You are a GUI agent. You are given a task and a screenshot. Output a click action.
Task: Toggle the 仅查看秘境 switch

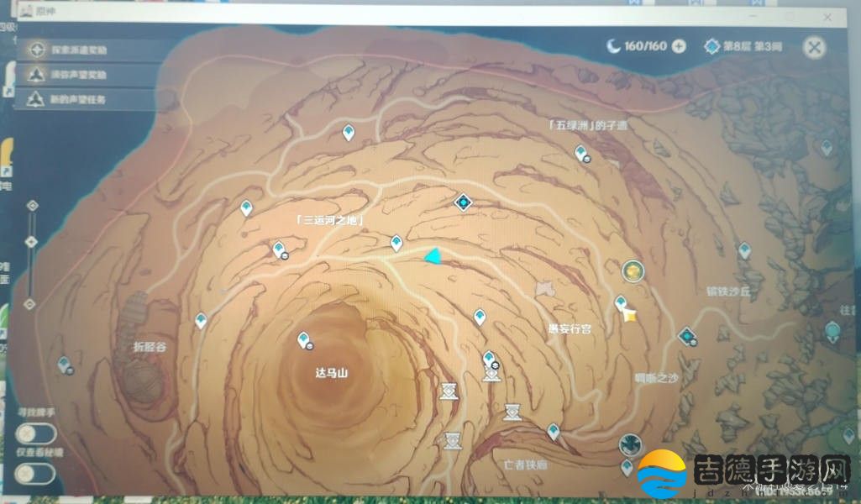[36, 475]
